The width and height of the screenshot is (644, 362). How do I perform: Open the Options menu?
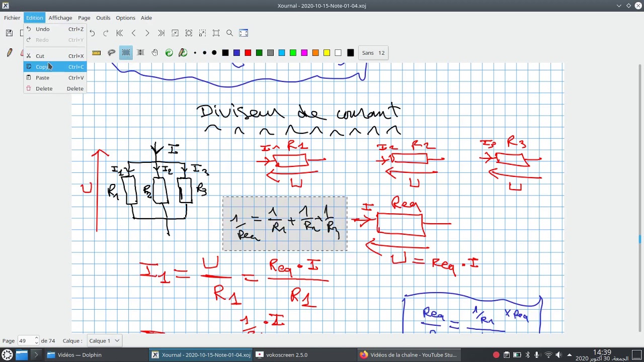(125, 18)
